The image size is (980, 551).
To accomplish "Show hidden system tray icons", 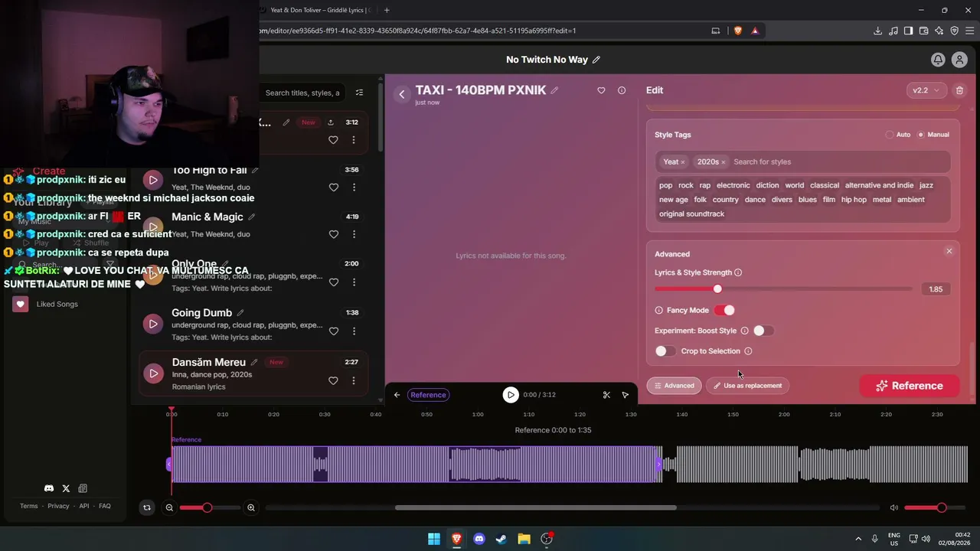I will click(858, 539).
